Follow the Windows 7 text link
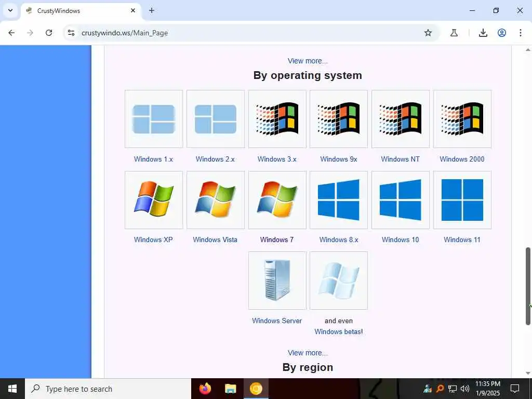The image size is (532, 399). click(x=277, y=240)
